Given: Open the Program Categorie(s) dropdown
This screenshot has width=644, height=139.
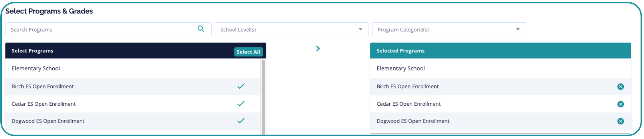Looking at the screenshot, I should click(444, 30).
